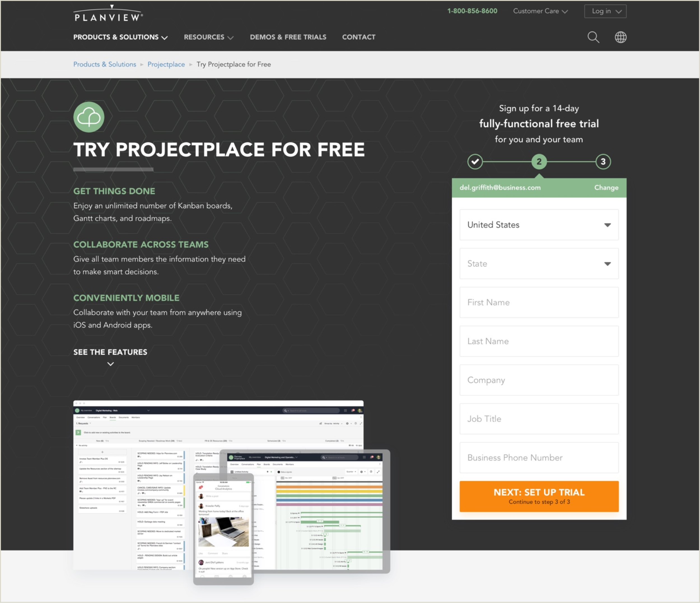Click See the Features link

[x=110, y=352]
